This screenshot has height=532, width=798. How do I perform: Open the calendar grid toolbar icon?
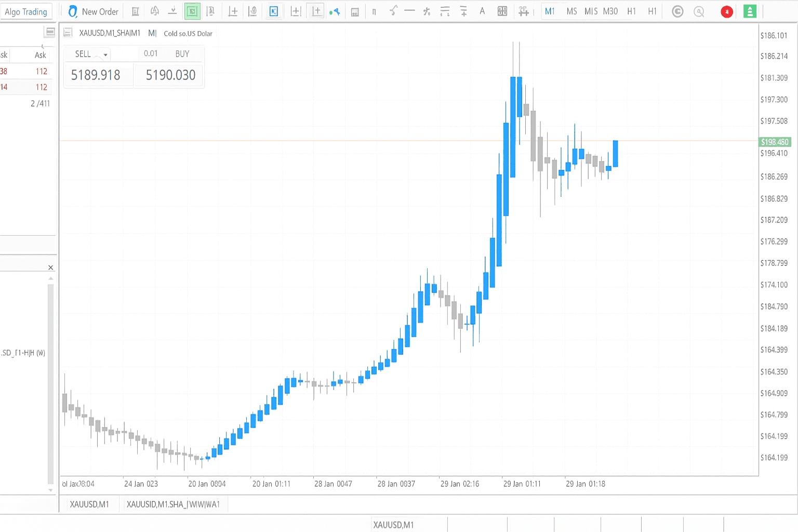(355, 11)
